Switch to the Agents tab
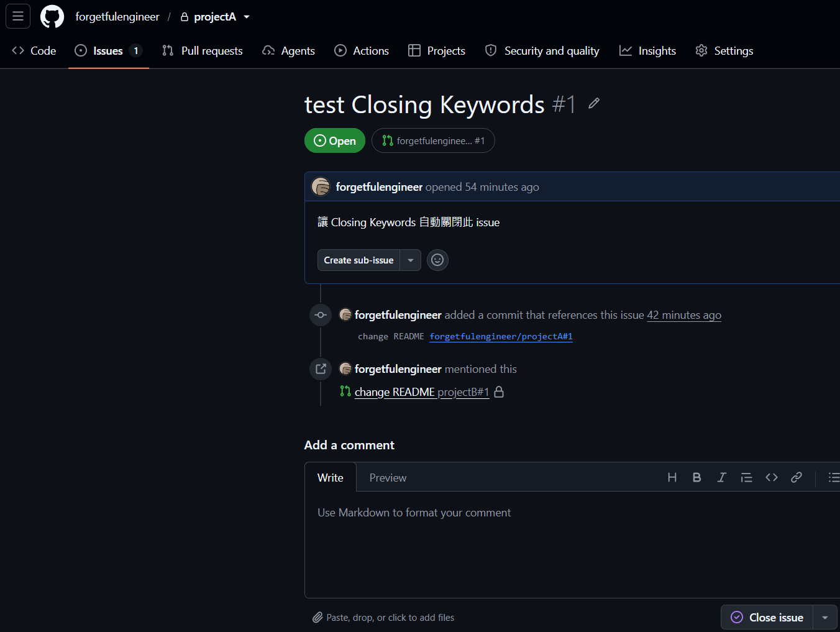 pos(289,51)
